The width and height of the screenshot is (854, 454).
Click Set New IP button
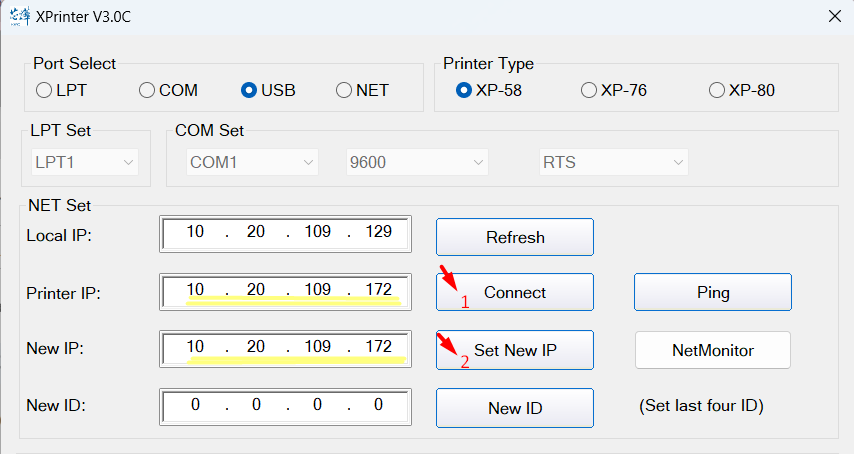[x=515, y=350]
